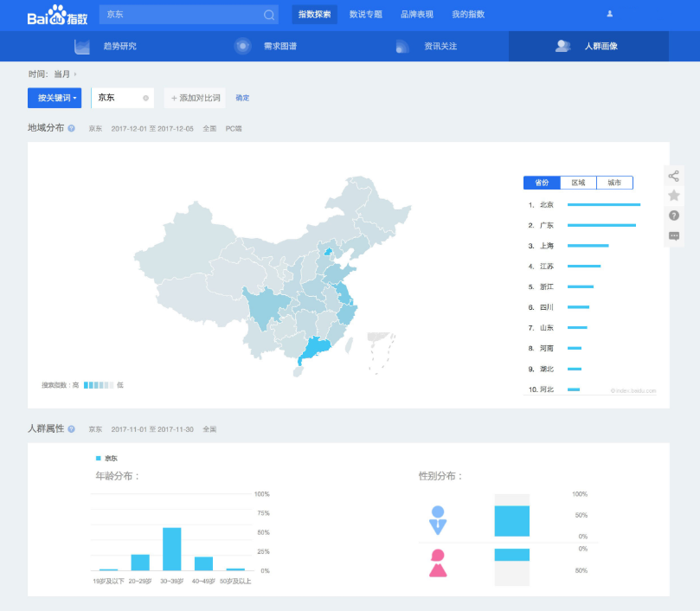Image resolution: width=700 pixels, height=611 pixels.
Task: Click 山东 in the province ranking
Action: point(547,328)
